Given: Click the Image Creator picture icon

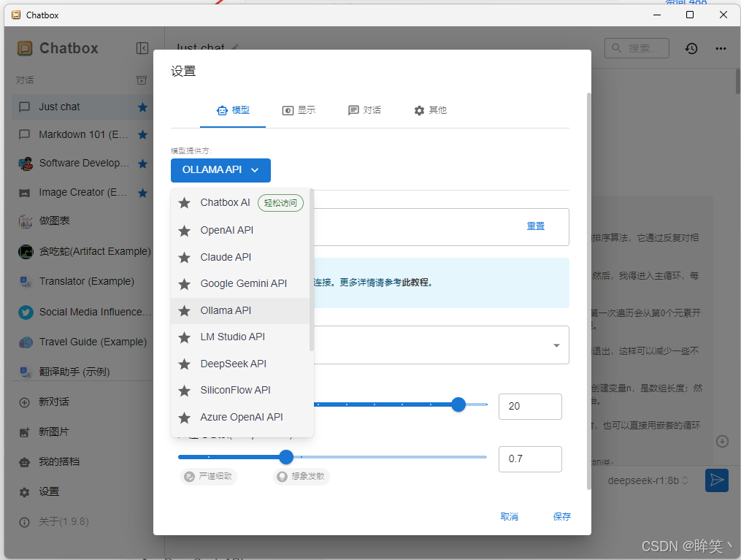Looking at the screenshot, I should pyautogui.click(x=24, y=193).
